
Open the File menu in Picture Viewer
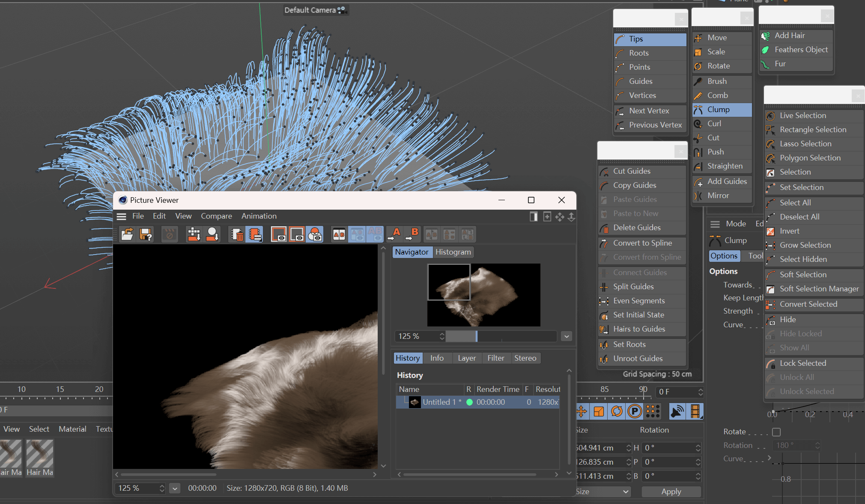point(138,216)
